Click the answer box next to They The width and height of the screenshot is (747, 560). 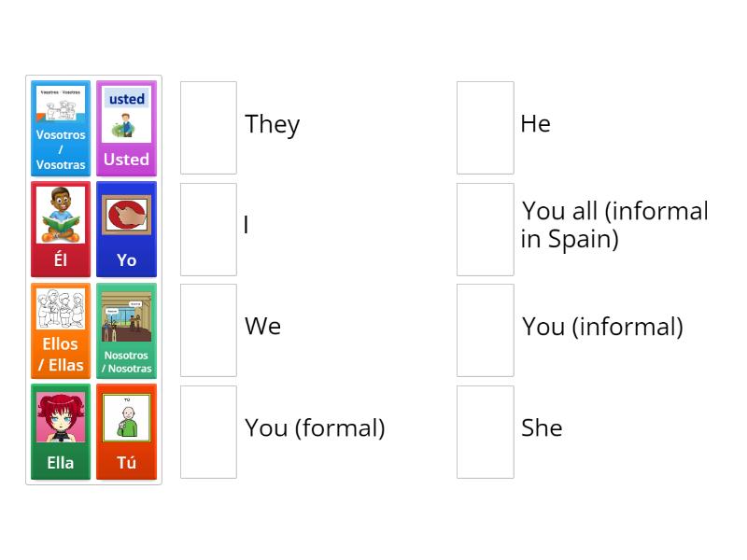[207, 127]
